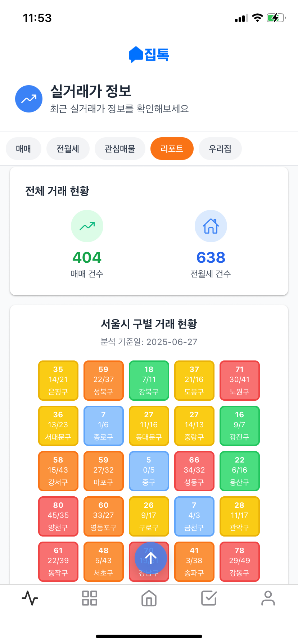
Task: Select the orange 리포트 tab
Action: point(172,148)
